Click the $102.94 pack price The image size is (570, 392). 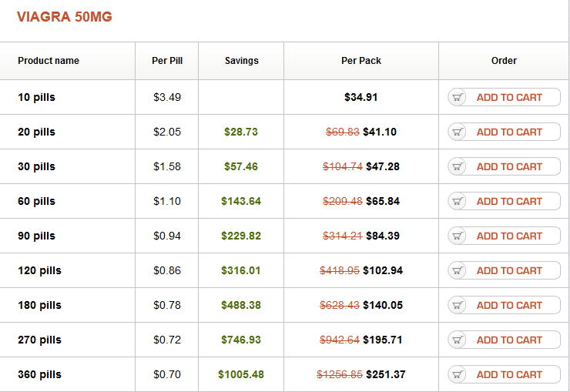[383, 270]
